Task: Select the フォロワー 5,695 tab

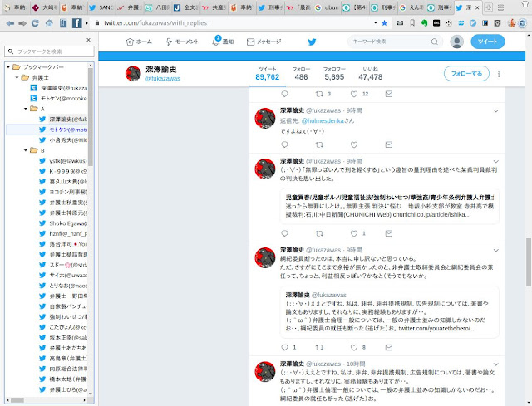Action: tap(334, 74)
